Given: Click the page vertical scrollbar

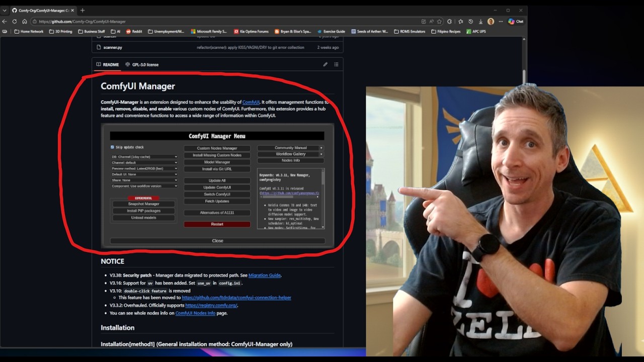Looking at the screenshot, I should (524, 77).
